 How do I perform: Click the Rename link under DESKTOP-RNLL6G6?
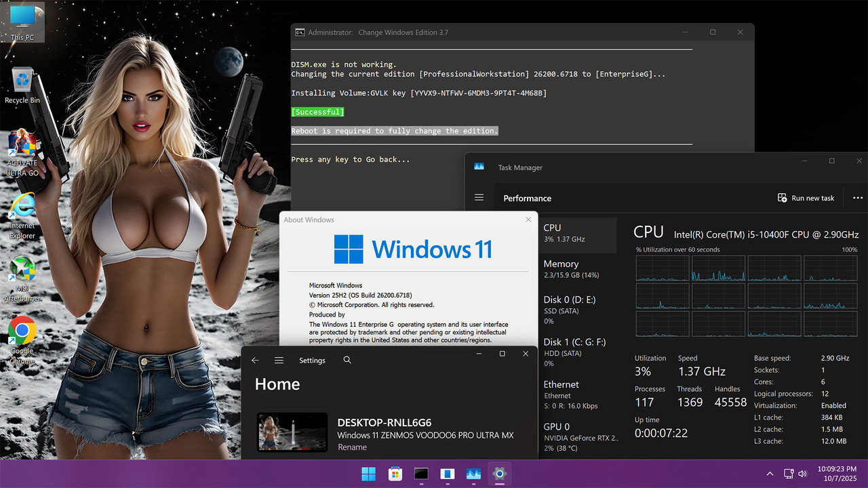tap(352, 447)
